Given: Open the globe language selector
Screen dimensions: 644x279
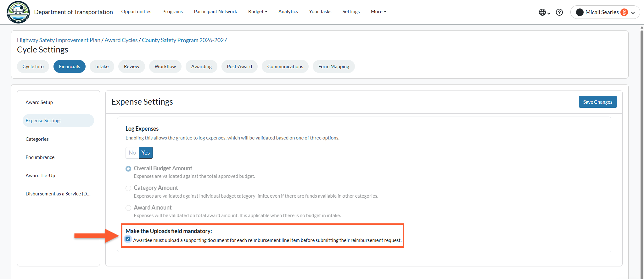Looking at the screenshot, I should pyautogui.click(x=544, y=12).
